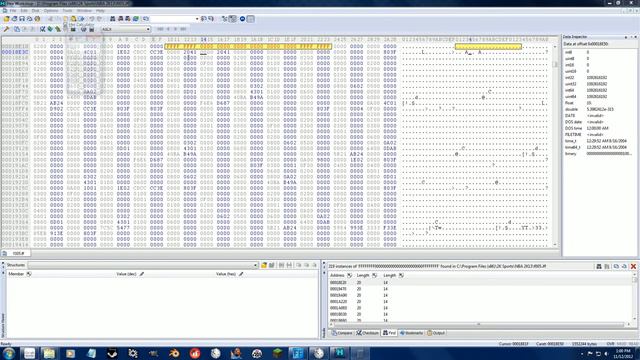Image resolution: width=640 pixels, height=360 pixels.
Task: Click the yellow folder icon beside Structures dropdown
Action: pyautogui.click(x=264, y=265)
